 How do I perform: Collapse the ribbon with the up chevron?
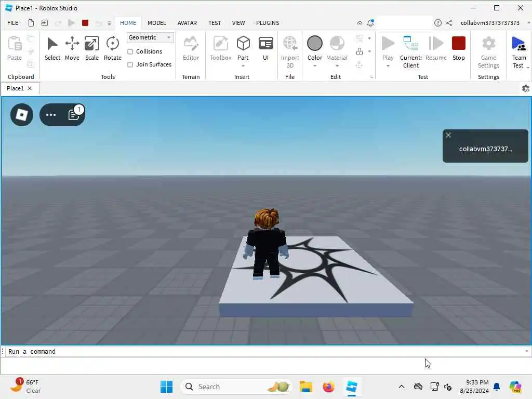pos(360,23)
